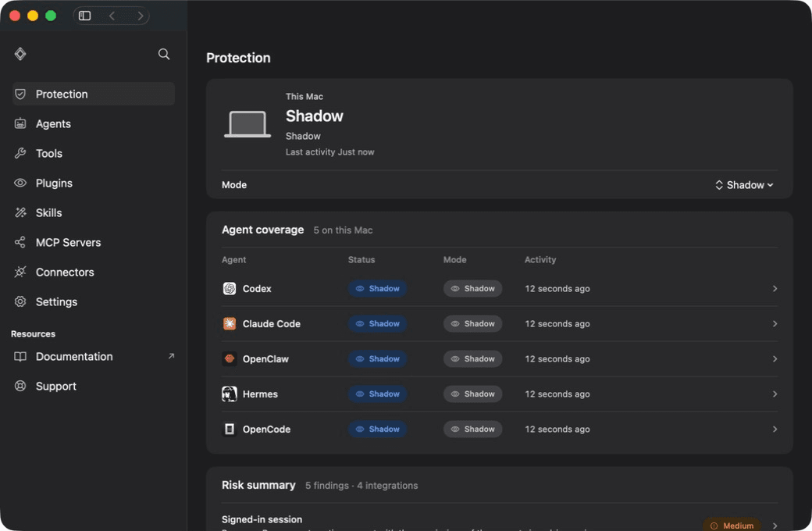Click the Signed-in session finding title
The image size is (812, 531).
262,519
